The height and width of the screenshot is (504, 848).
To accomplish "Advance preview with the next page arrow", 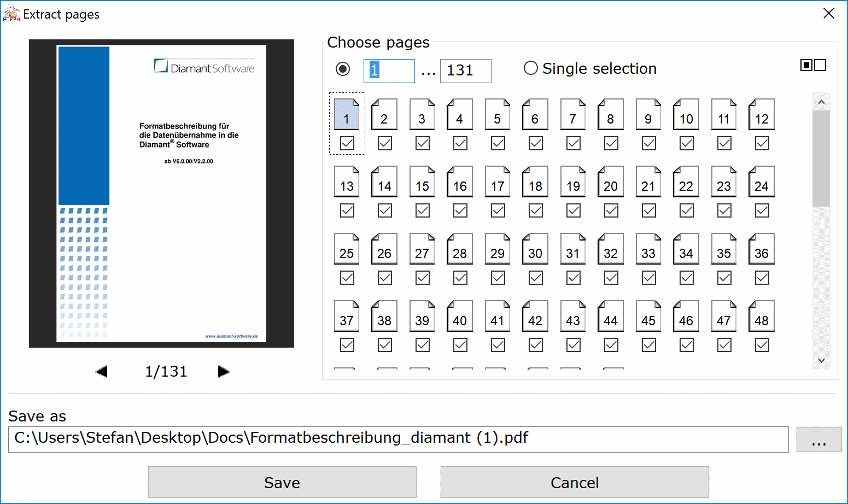I will click(223, 371).
